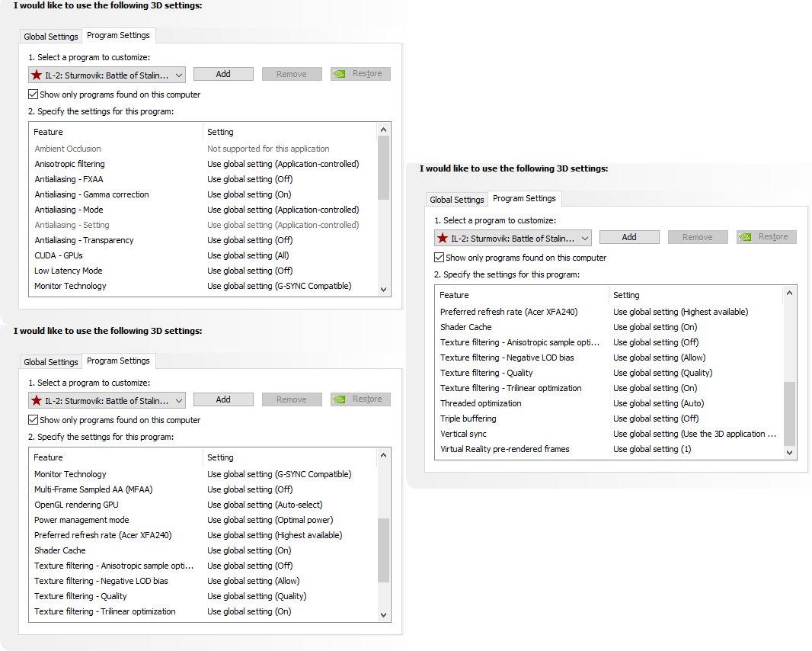This screenshot has width=812, height=651.
Task: Switch to Global Settings tab above Power management list
Action: 51,362
